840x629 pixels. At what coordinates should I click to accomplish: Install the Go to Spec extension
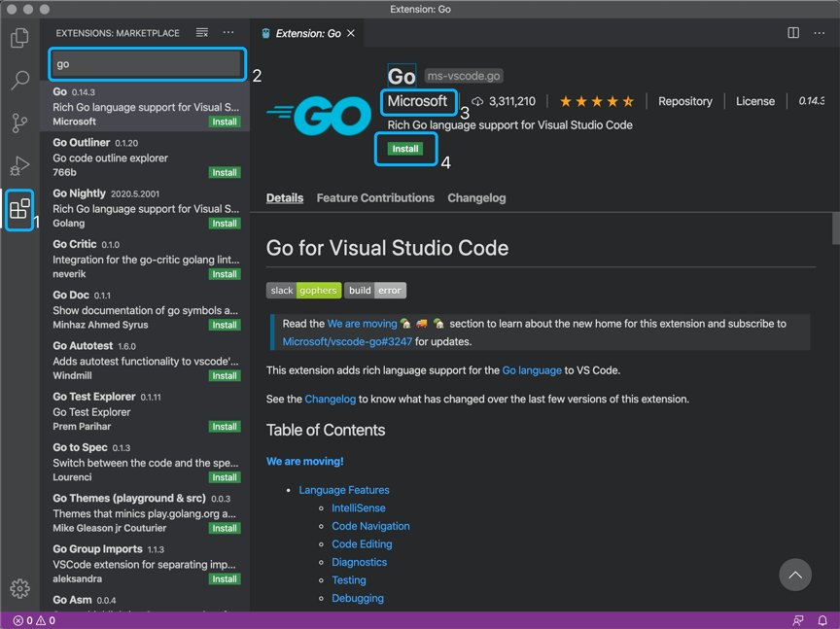[x=225, y=477]
